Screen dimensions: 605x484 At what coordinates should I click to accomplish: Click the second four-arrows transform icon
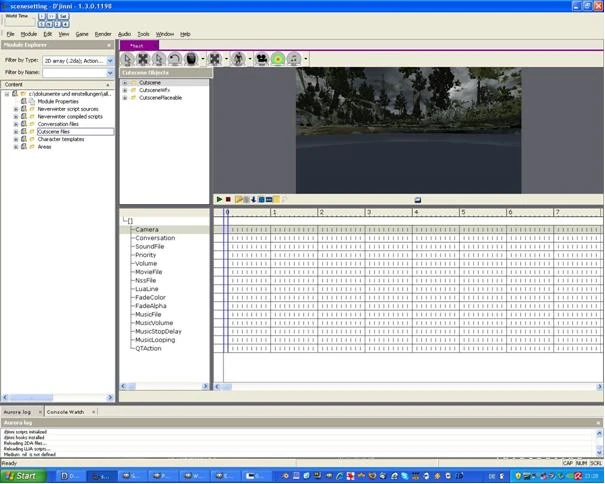tap(215, 59)
